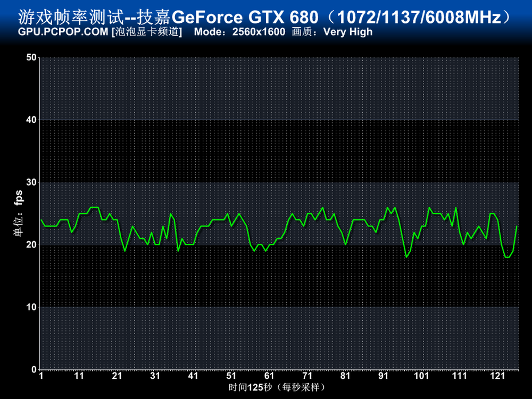532x399 pixels.
Task: Click the x-axis label 21
Action: [117, 376]
